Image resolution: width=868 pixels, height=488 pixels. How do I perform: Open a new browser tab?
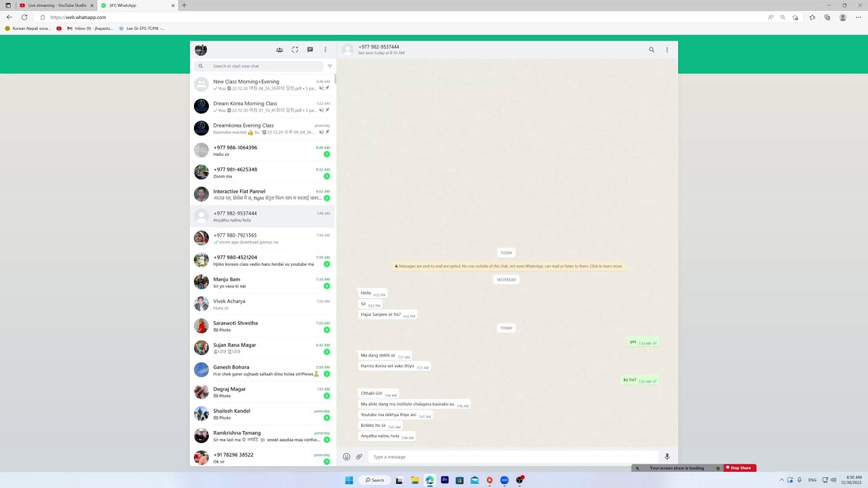pyautogui.click(x=184, y=5)
